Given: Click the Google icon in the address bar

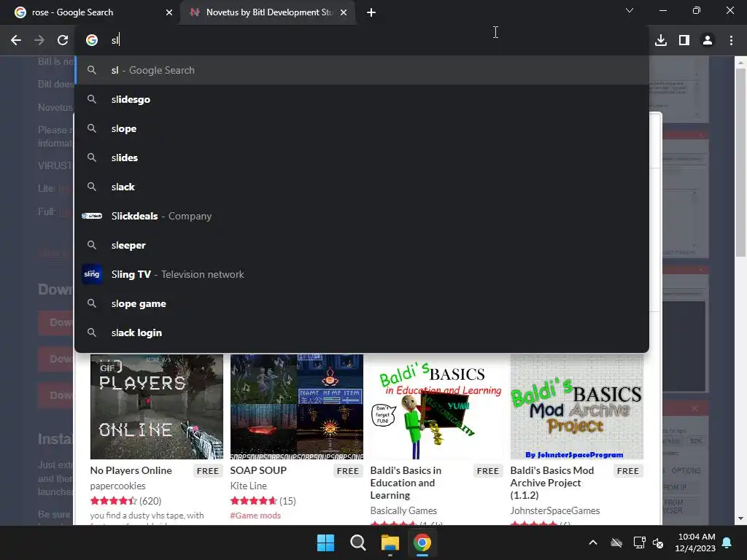Looking at the screenshot, I should coord(92,40).
